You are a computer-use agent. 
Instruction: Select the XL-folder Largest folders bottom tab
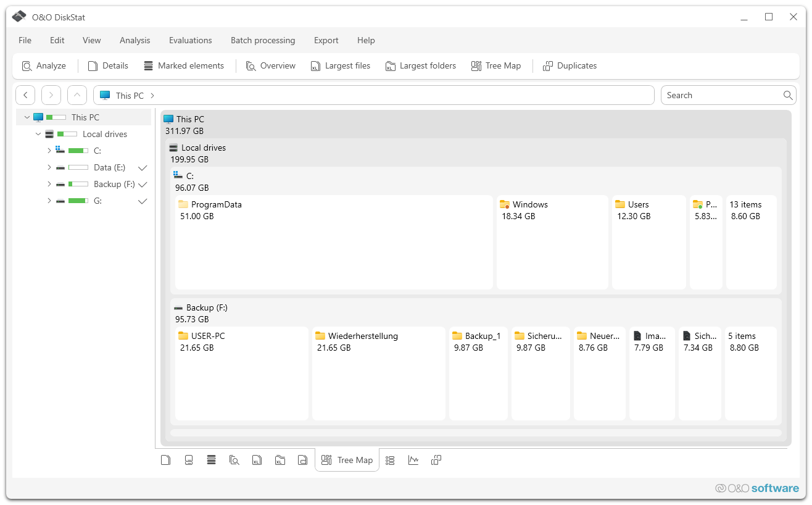click(x=280, y=460)
